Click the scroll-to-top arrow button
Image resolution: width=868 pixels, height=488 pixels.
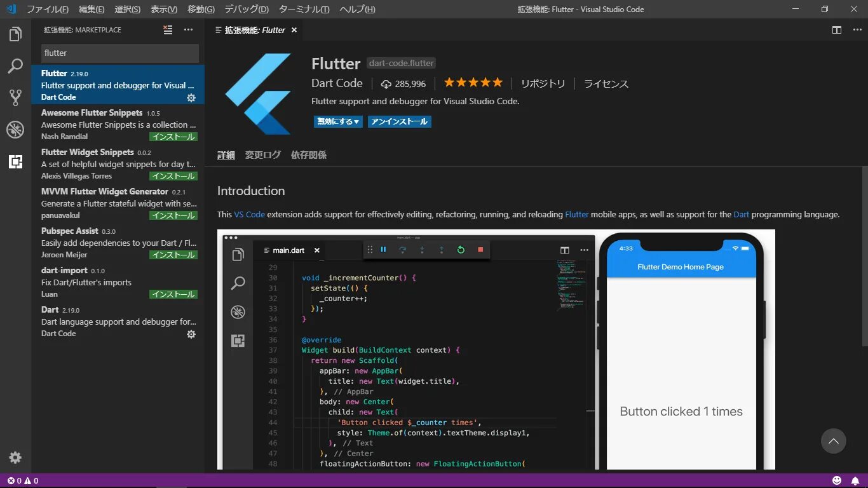[x=834, y=441]
